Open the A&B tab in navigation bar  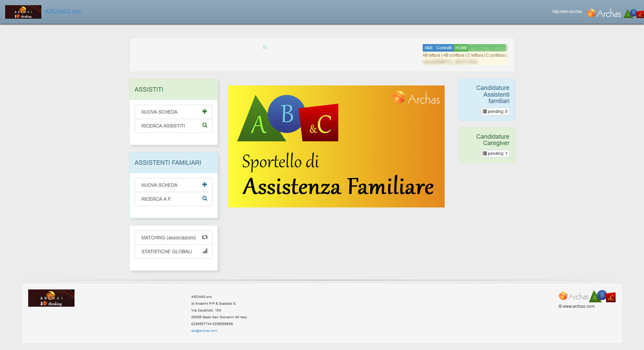(428, 48)
